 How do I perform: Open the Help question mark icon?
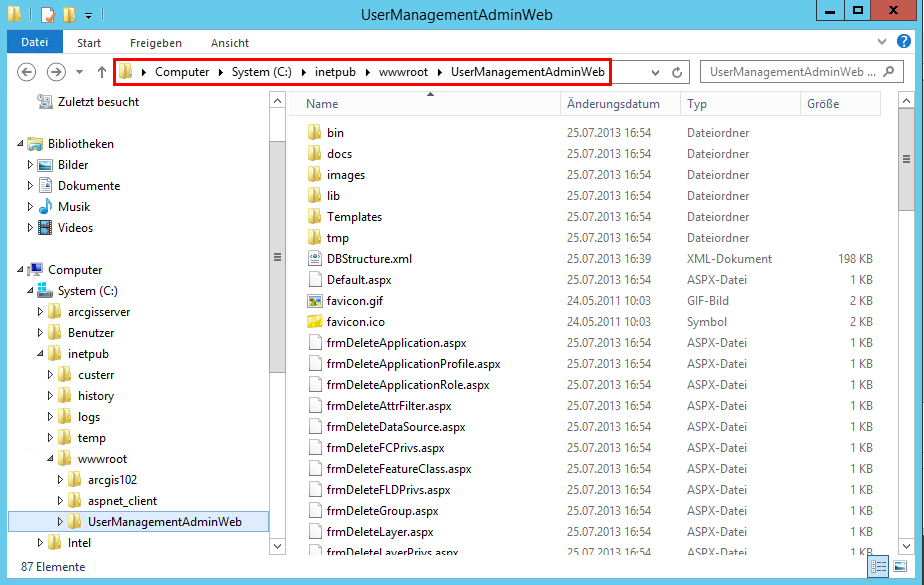point(903,42)
